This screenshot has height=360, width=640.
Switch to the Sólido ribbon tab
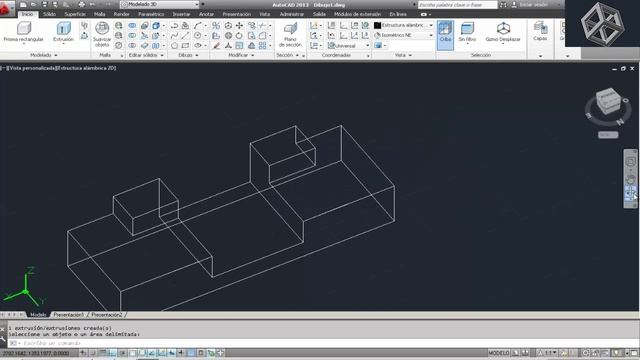click(x=49, y=14)
